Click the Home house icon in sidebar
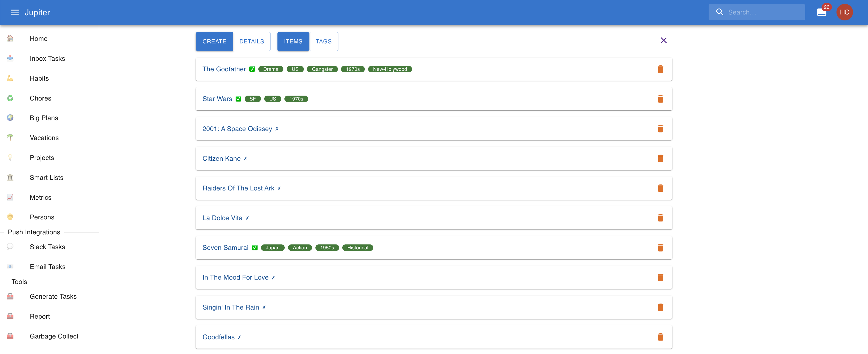 point(10,39)
